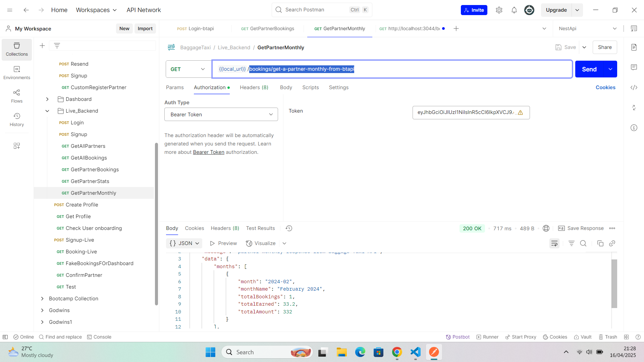The height and width of the screenshot is (362, 644).
Task: Click the Share button
Action: [x=605, y=47]
